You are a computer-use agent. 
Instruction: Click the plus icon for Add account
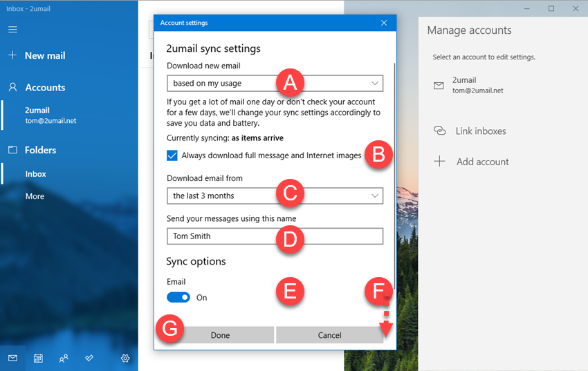coord(439,162)
